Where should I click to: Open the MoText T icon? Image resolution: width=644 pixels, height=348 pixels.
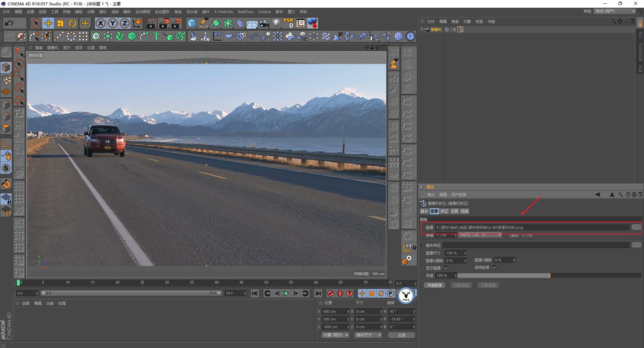tap(156, 36)
